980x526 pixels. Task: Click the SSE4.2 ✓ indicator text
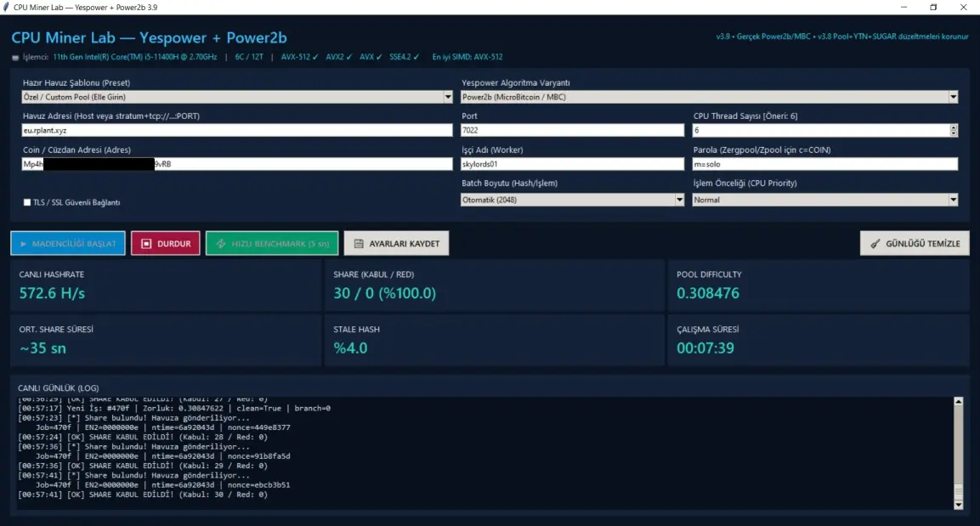tap(405, 57)
